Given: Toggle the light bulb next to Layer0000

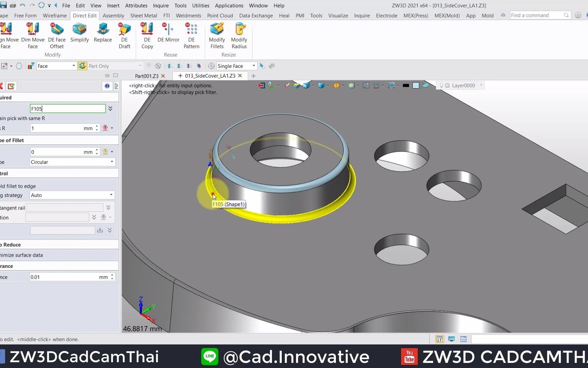Looking at the screenshot, I should click(441, 86).
